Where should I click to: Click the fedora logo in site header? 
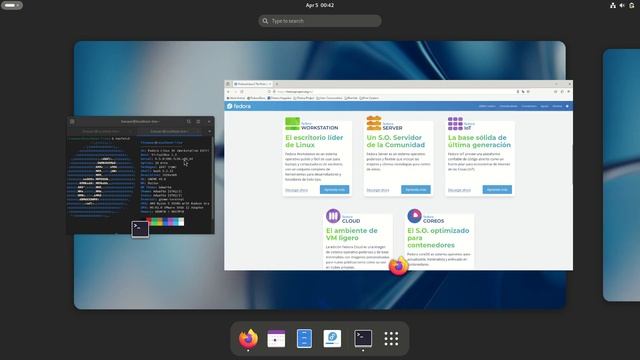[x=239, y=106]
